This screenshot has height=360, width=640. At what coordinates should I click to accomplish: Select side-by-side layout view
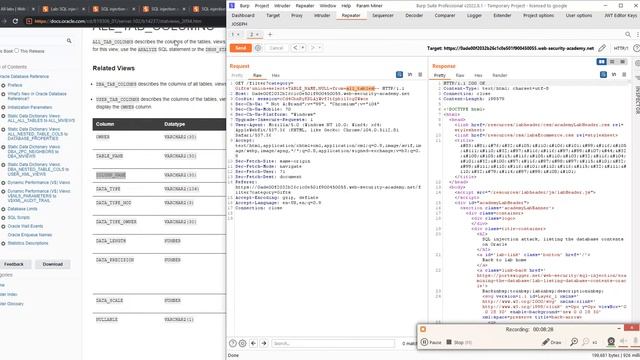click(601, 62)
